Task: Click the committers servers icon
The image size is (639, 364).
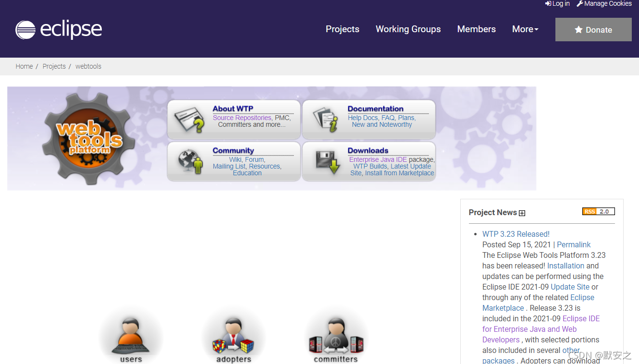Action: coord(336,336)
